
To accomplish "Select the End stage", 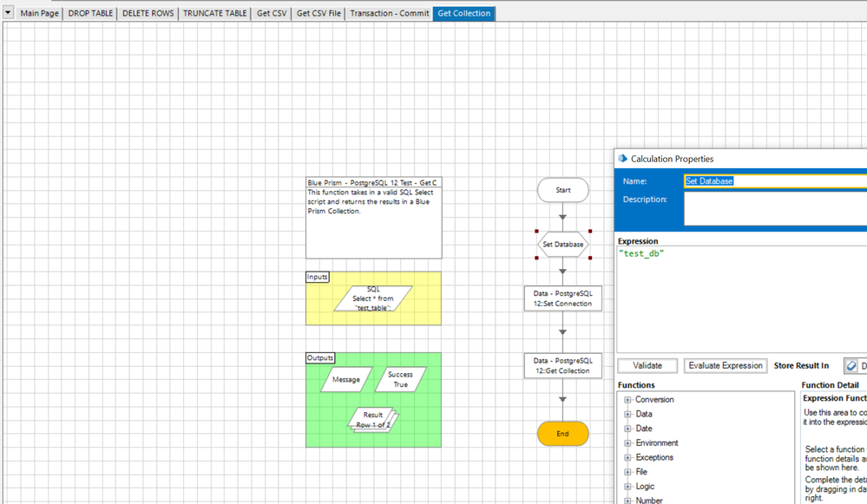I will (563, 434).
